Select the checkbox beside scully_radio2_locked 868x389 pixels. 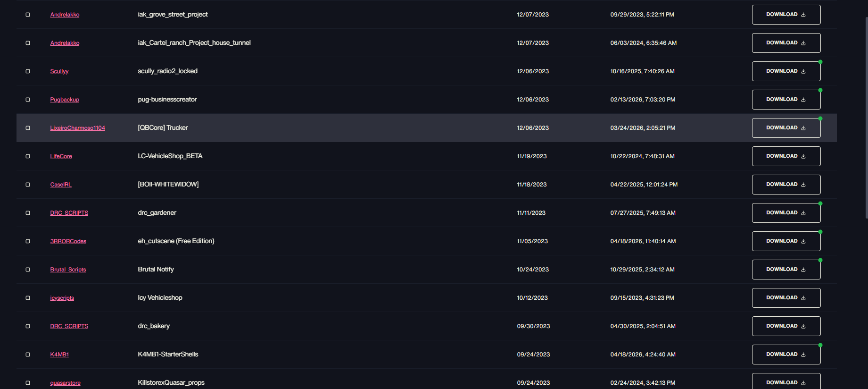[x=28, y=71]
